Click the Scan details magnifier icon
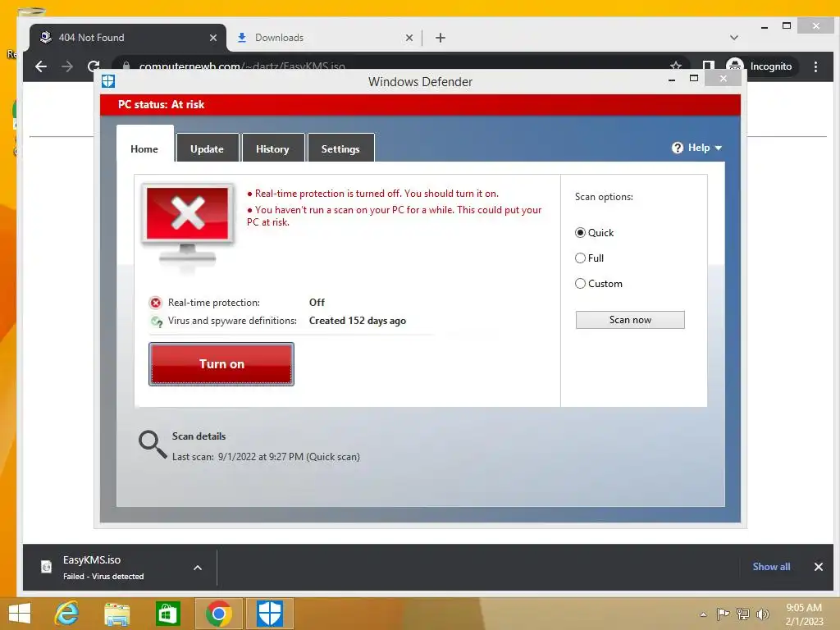The height and width of the screenshot is (630, 840). (x=153, y=445)
